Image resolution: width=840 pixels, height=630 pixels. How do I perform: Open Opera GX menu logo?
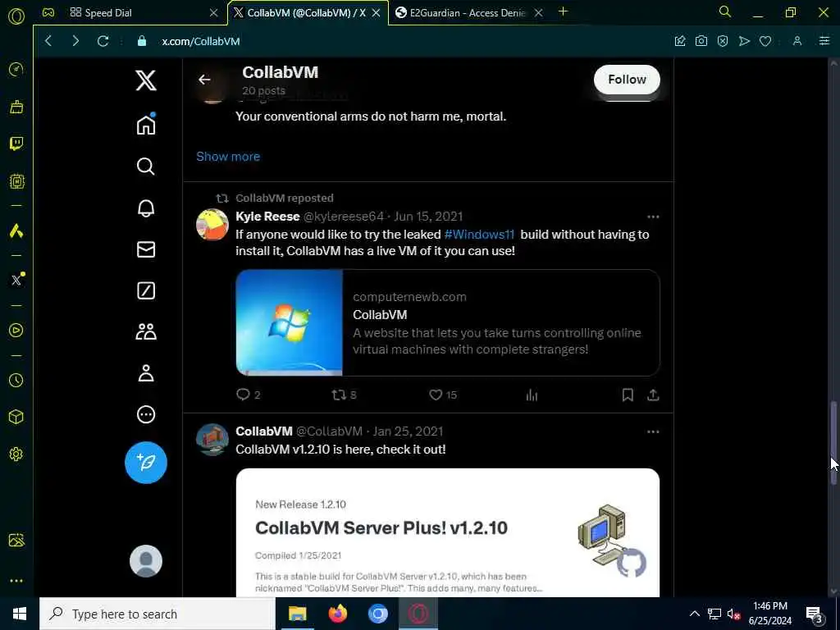click(x=16, y=16)
